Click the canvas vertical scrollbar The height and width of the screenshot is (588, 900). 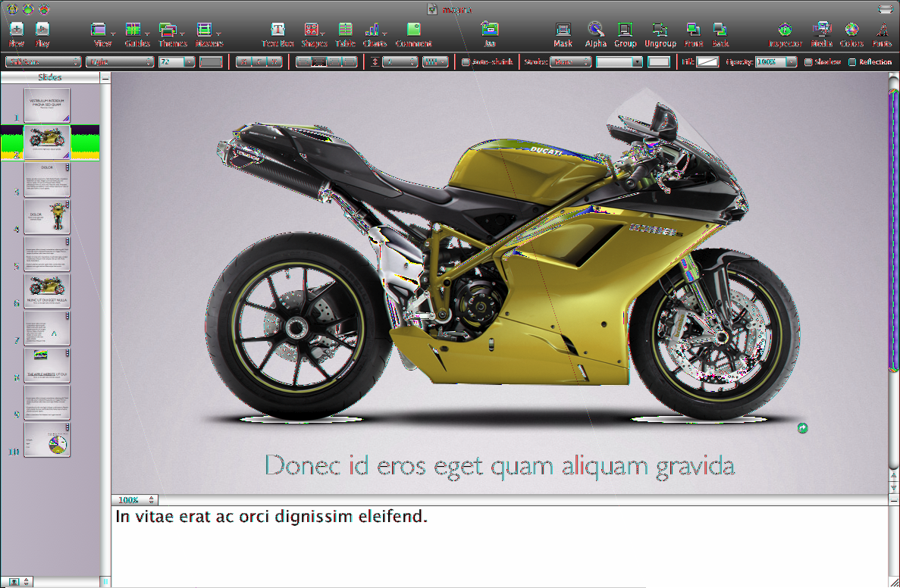[893, 230]
